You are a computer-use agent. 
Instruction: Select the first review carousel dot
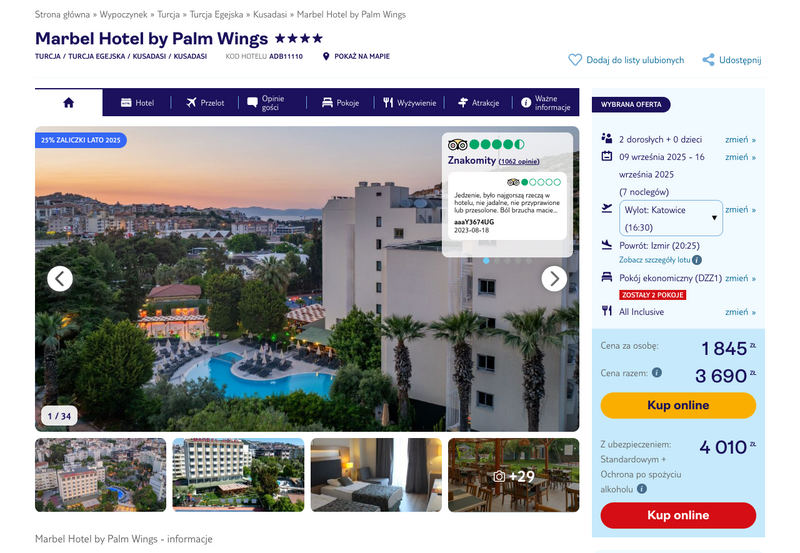pyautogui.click(x=486, y=261)
